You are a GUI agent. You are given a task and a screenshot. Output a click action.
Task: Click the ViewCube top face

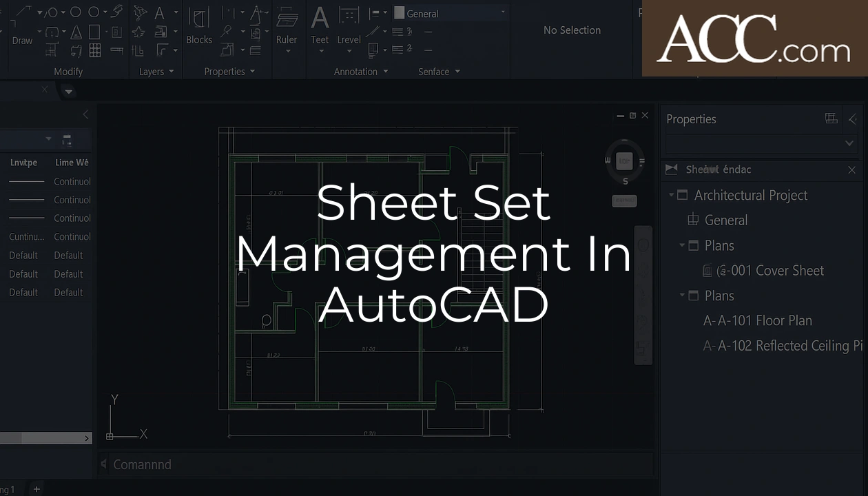pos(624,161)
